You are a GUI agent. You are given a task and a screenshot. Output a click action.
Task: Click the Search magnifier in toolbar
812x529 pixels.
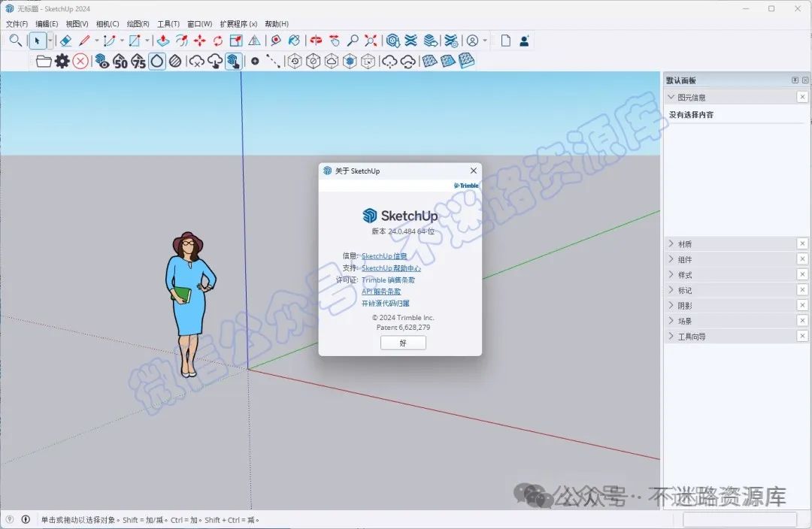click(16, 41)
